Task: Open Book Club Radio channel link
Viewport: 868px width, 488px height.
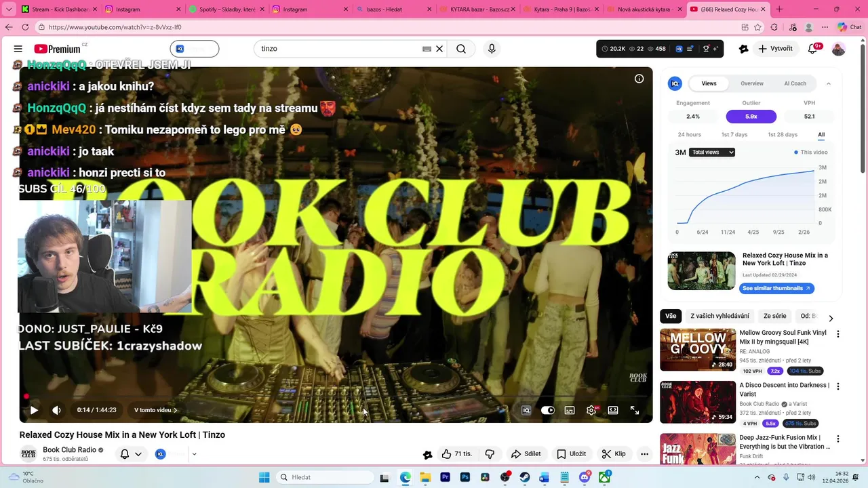Action: point(69,450)
